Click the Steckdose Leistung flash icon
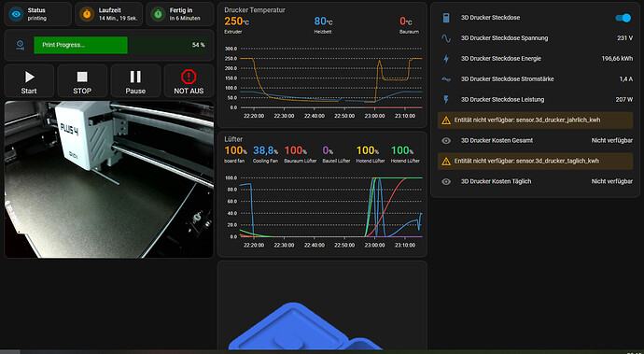Image resolution: width=644 pixels, height=354 pixels. [x=446, y=100]
